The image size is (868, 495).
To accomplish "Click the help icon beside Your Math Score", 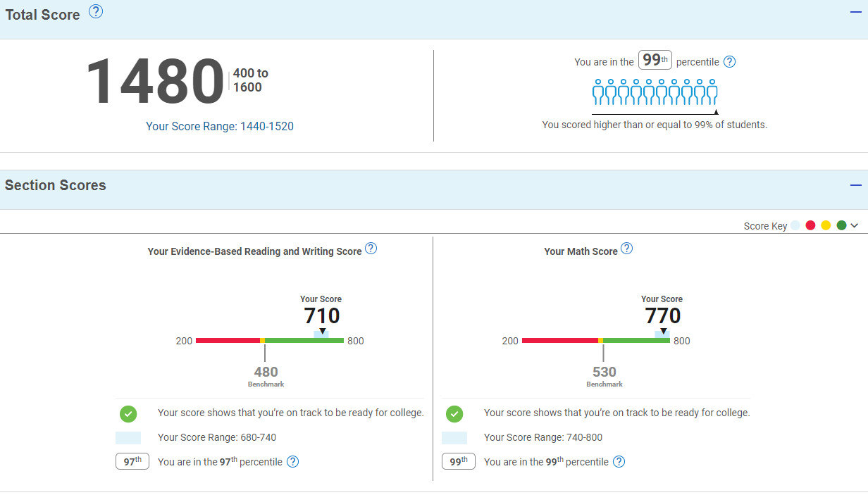I will (x=626, y=249).
